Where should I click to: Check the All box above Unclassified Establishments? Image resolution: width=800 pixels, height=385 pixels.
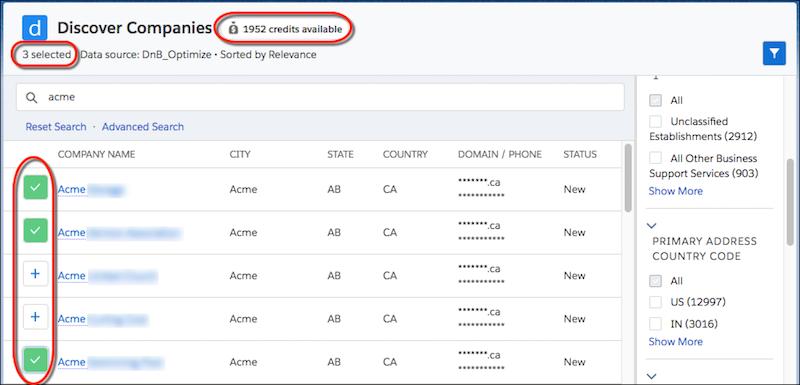[656, 100]
